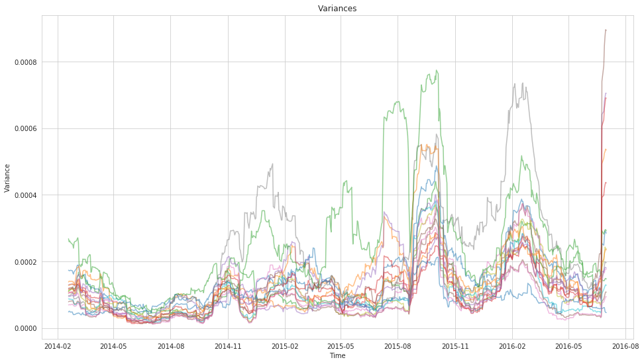Click the x-axis tick label 2015-05
Viewport: 644px width, 364px height.
[341, 346]
